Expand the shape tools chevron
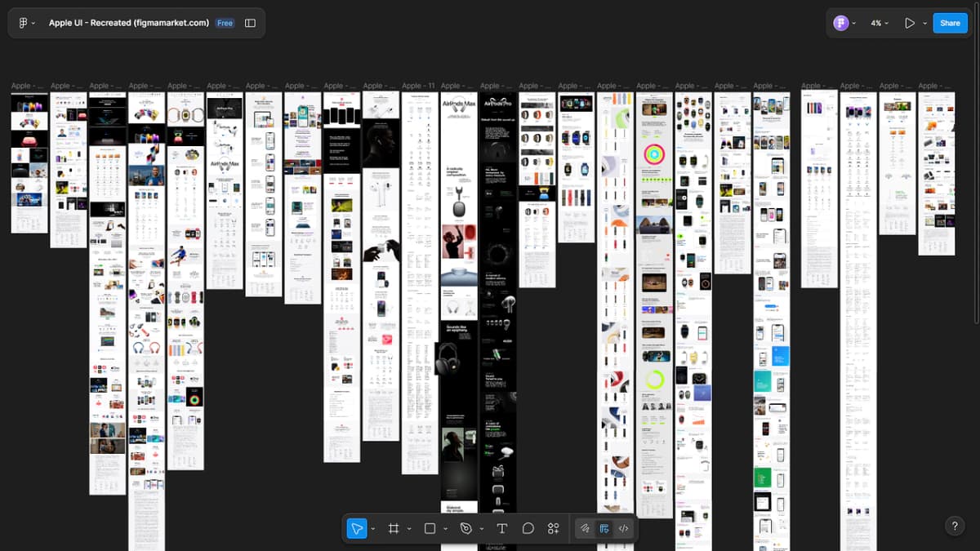The image size is (980, 551). coord(445,529)
